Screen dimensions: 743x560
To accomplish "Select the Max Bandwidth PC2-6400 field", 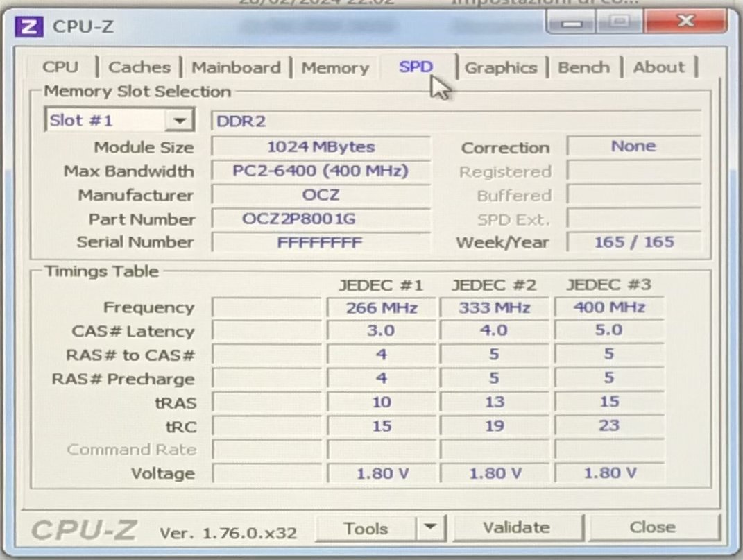I will coord(320,171).
